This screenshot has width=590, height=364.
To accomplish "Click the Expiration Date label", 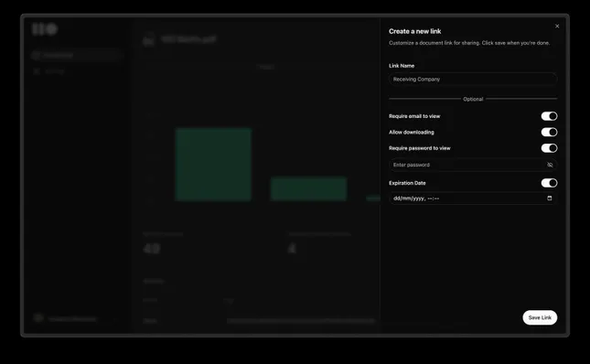I will pyautogui.click(x=407, y=183).
